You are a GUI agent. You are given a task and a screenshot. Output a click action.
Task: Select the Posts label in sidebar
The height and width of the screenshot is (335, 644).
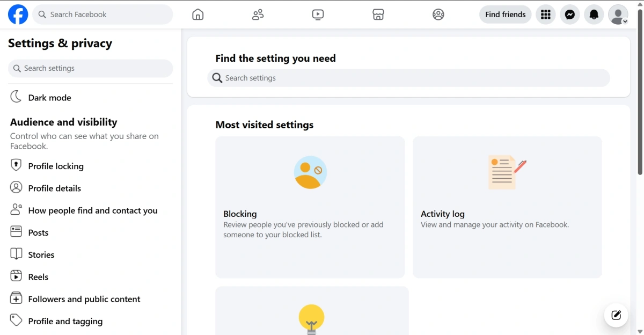point(39,232)
